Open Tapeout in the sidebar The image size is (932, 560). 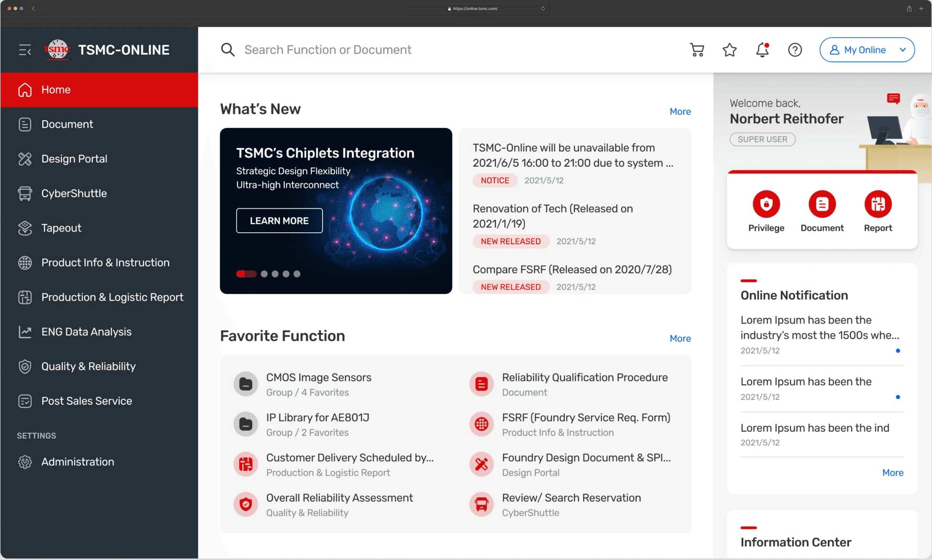[x=99, y=228]
